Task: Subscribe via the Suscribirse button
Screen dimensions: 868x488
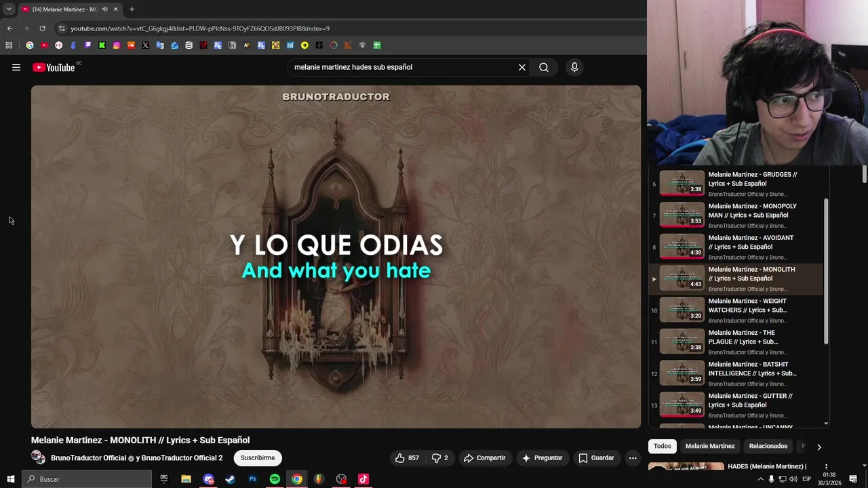Action: pos(258,457)
